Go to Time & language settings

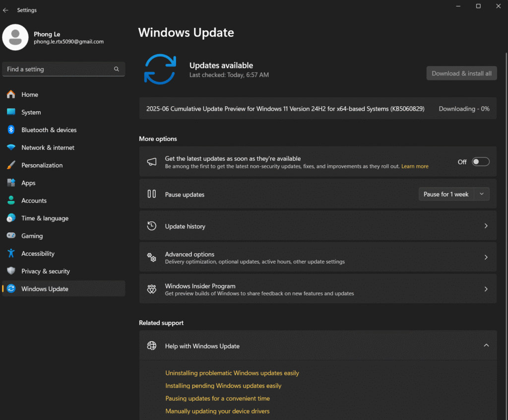point(63,218)
